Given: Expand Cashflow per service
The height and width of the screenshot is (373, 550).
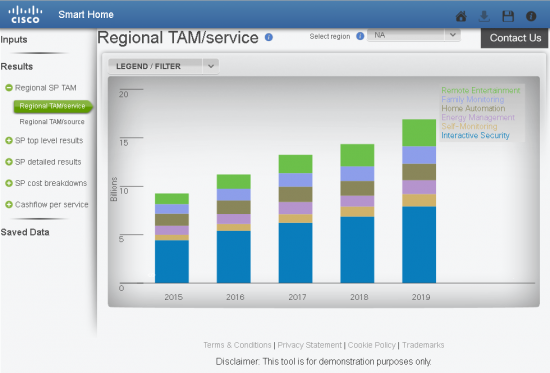Looking at the screenshot, I should coord(9,205).
